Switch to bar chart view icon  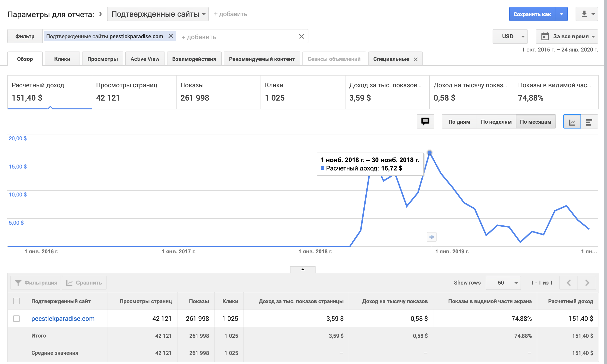point(589,122)
